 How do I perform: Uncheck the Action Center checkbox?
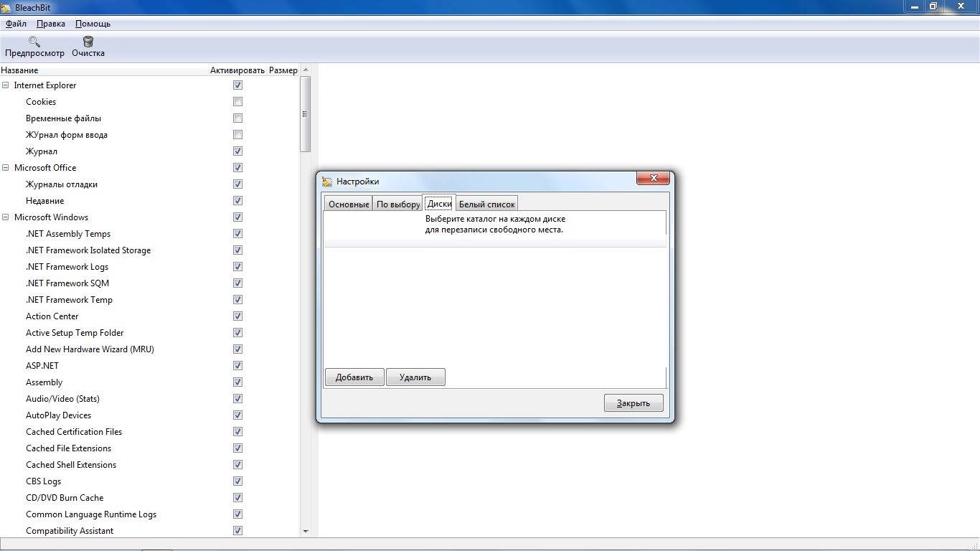(237, 316)
